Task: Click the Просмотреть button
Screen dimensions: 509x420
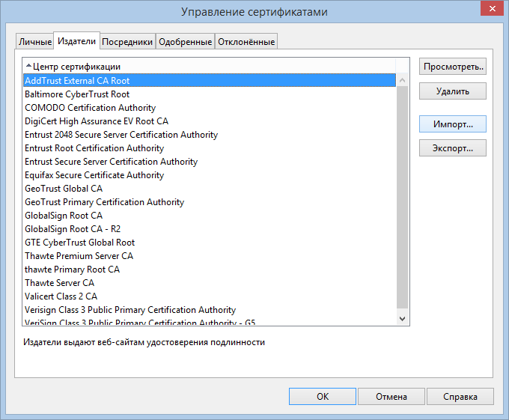Action: click(453, 67)
